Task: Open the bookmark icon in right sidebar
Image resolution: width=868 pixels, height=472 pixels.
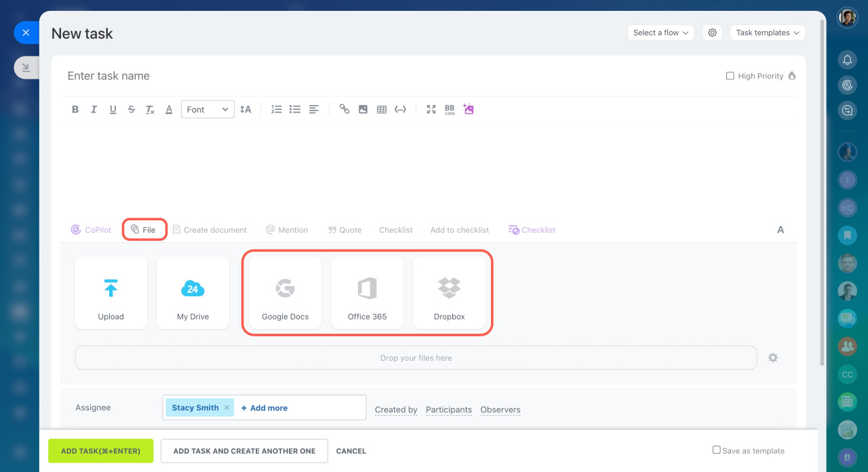Action: coord(848,235)
